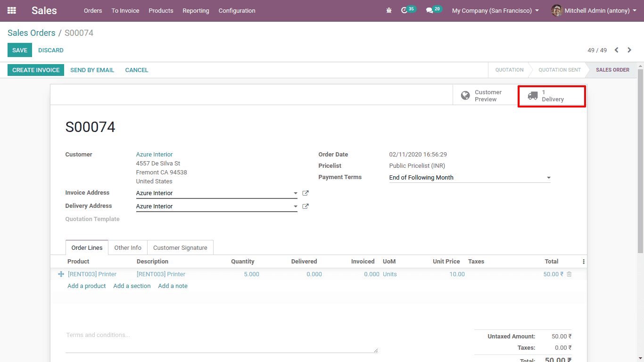
Task: Click the Invoiced 0.000 cell
Action: click(x=372, y=274)
